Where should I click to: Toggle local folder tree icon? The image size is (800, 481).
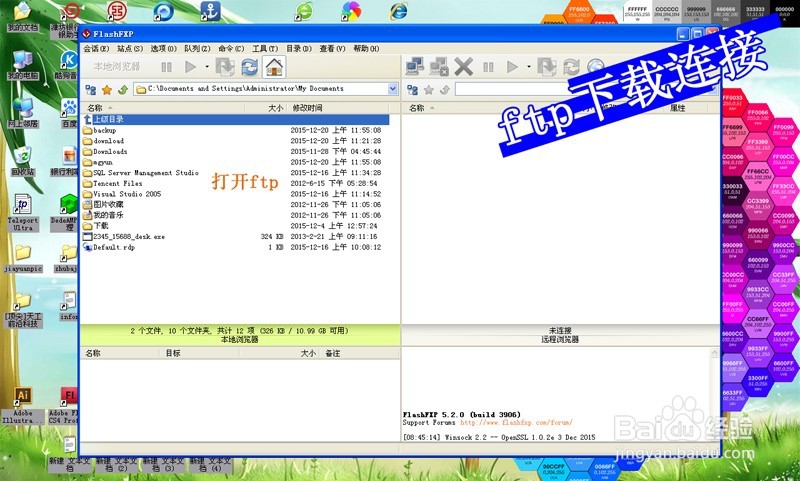(x=91, y=90)
